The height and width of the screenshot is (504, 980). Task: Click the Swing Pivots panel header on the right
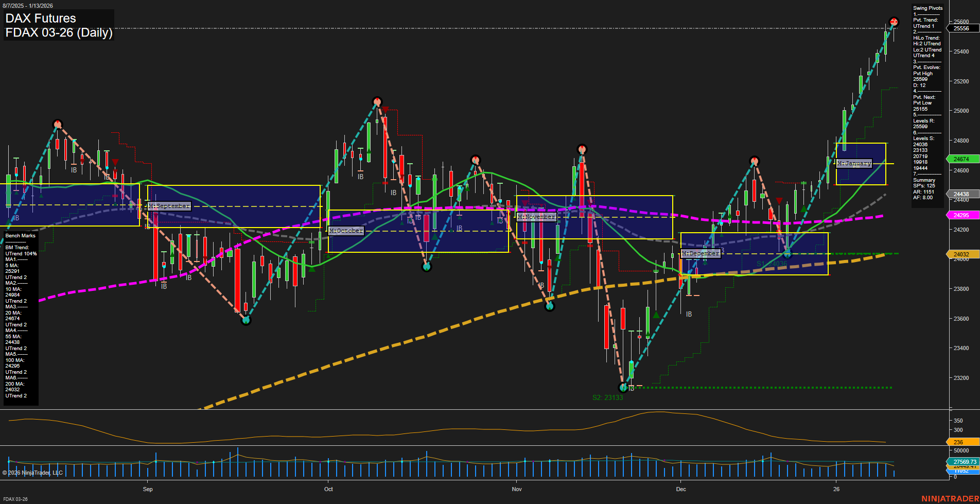point(927,8)
